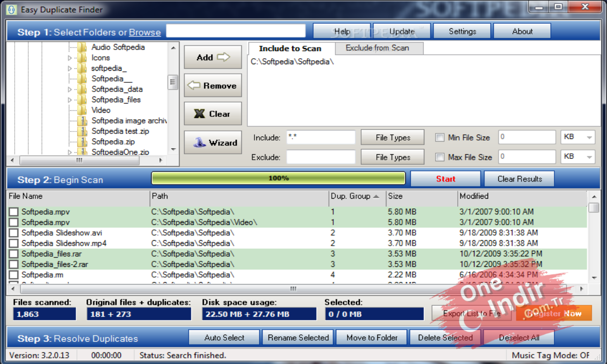This screenshot has width=607, height=364.
Task: Click the Exclude row File Types button
Action: (x=393, y=157)
